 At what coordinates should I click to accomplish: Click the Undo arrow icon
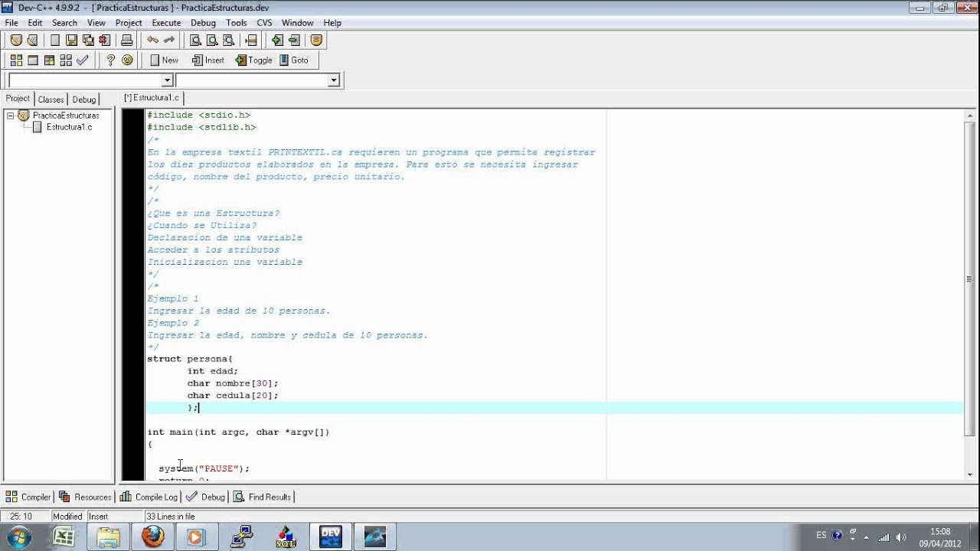[x=153, y=41]
